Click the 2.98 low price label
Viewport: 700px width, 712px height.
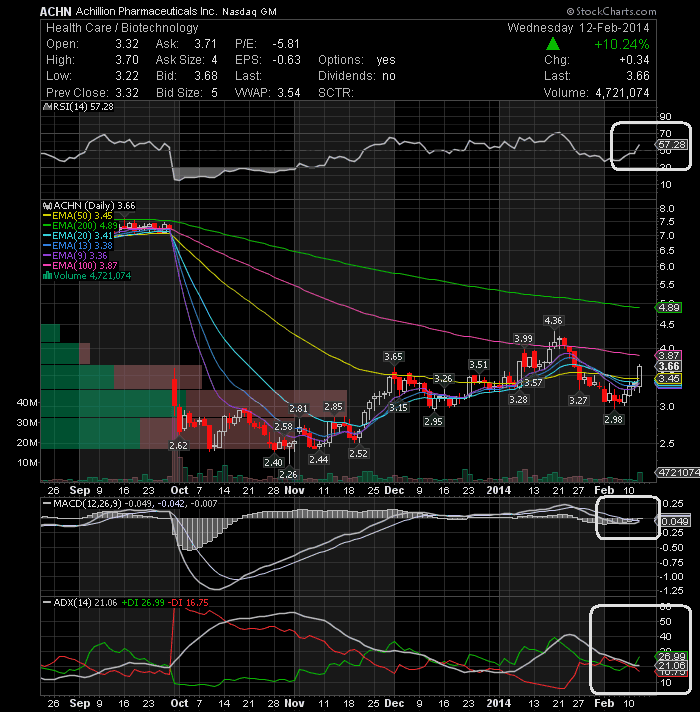click(613, 420)
